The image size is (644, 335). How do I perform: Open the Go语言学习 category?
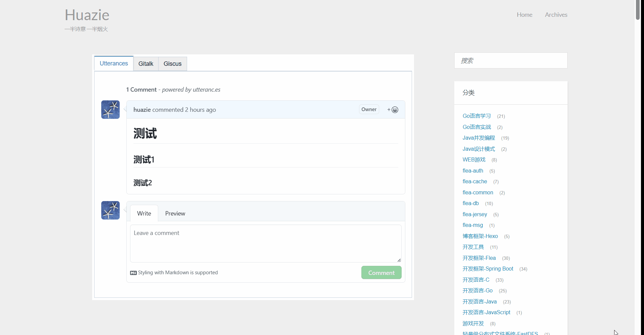pyautogui.click(x=476, y=116)
